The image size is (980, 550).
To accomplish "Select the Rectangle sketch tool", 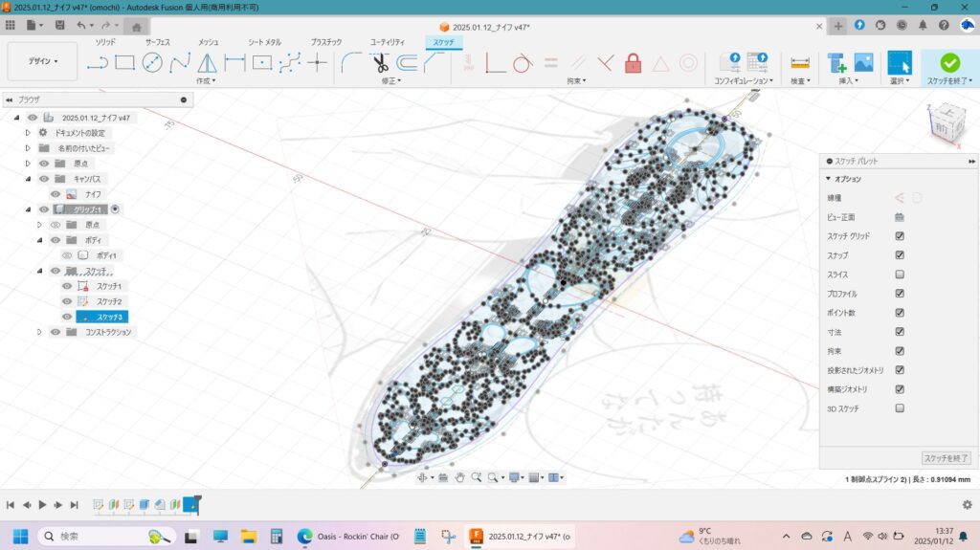I will (124, 63).
